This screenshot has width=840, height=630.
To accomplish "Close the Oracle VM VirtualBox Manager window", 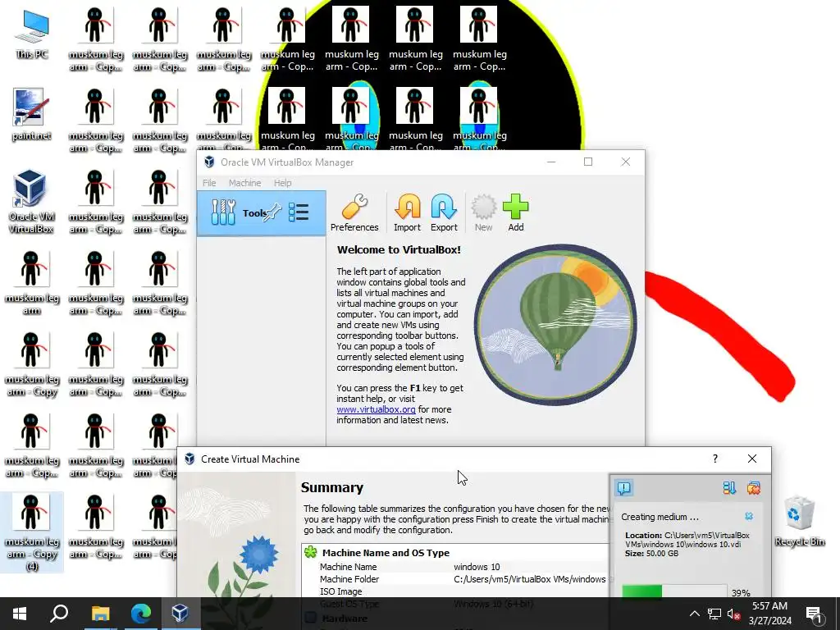I will [625, 162].
